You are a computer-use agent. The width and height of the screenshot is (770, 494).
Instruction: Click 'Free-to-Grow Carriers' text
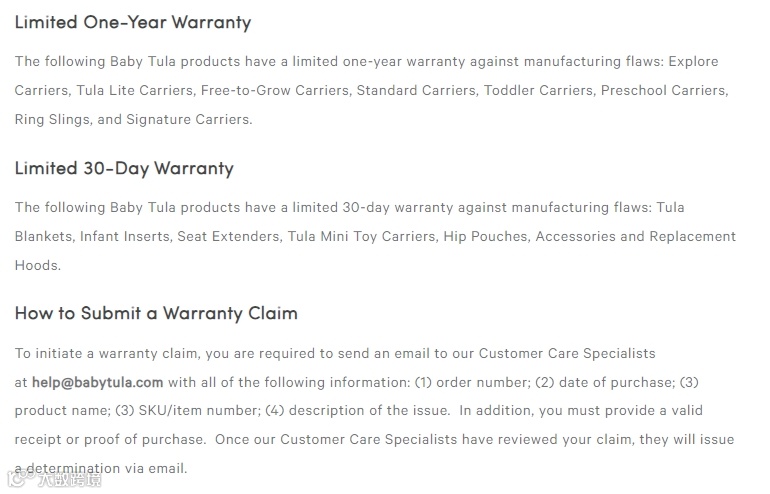point(276,90)
